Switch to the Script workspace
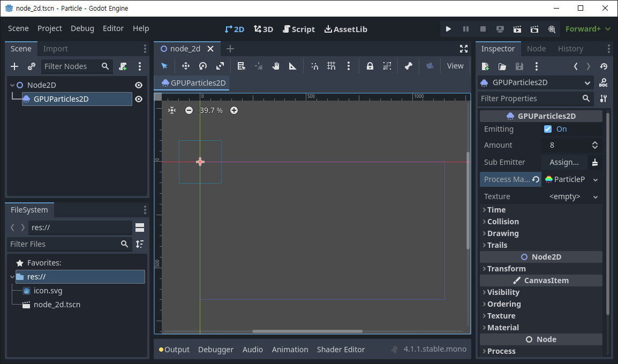Viewport: 618px width, 364px height. (x=299, y=29)
